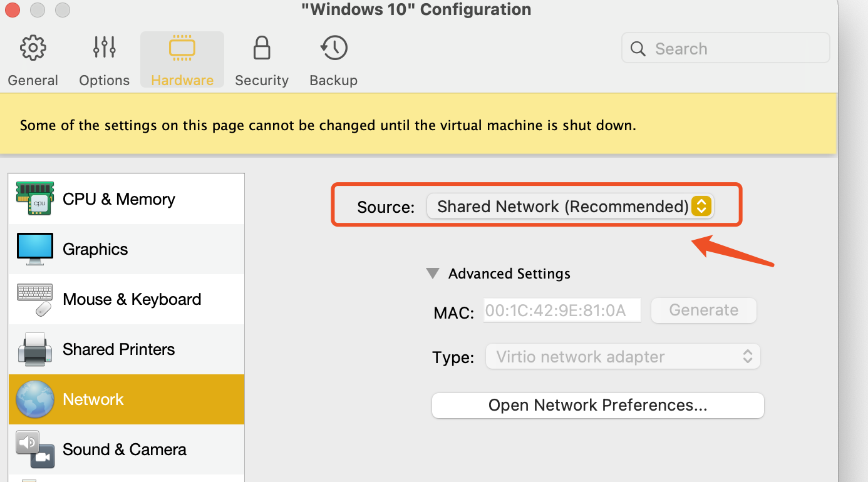Viewport: 868px width, 482px height.
Task: Click the Advanced Settings label
Action: click(509, 274)
